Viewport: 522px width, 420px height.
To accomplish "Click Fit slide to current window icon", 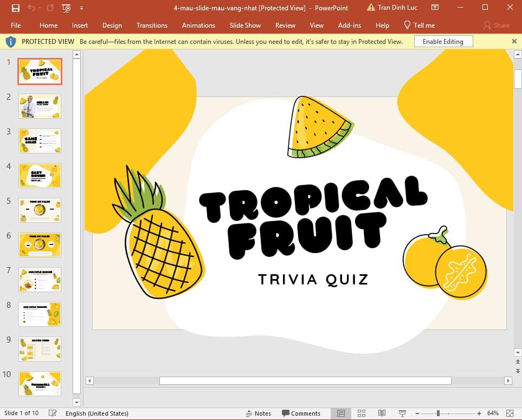I will point(510,413).
